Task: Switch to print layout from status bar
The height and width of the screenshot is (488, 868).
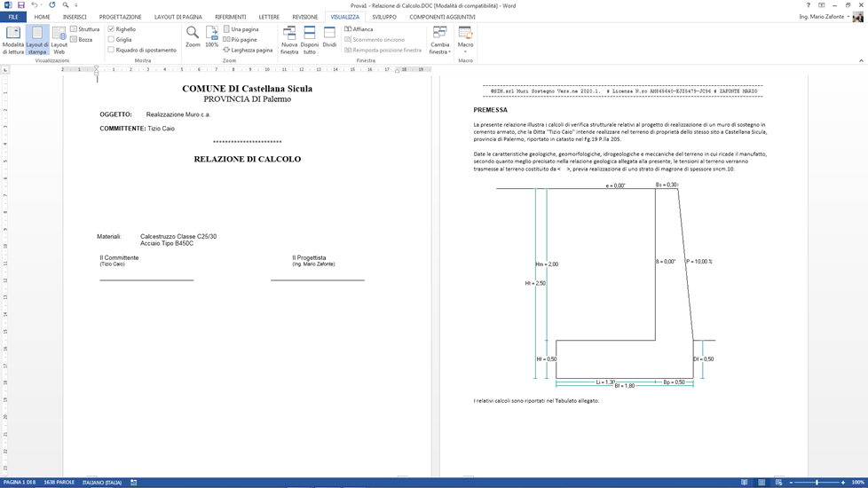Action: coord(761,483)
